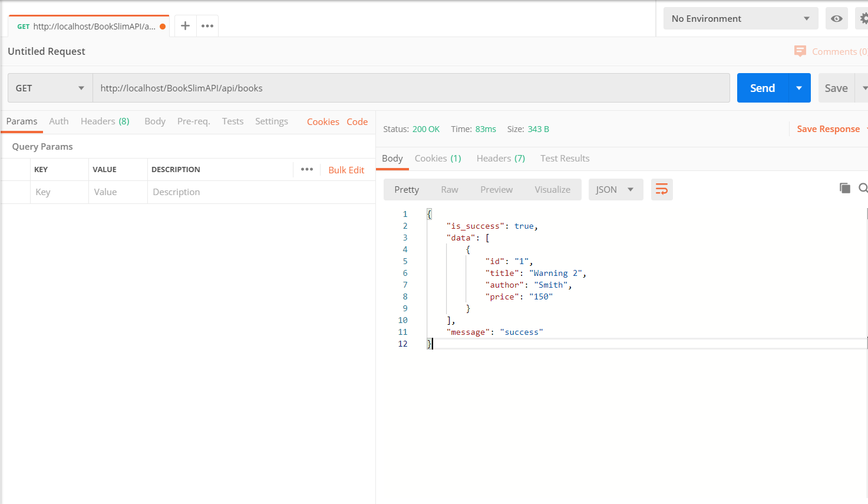Copy response body to clipboard icon
The height and width of the screenshot is (504, 868).
click(x=844, y=188)
